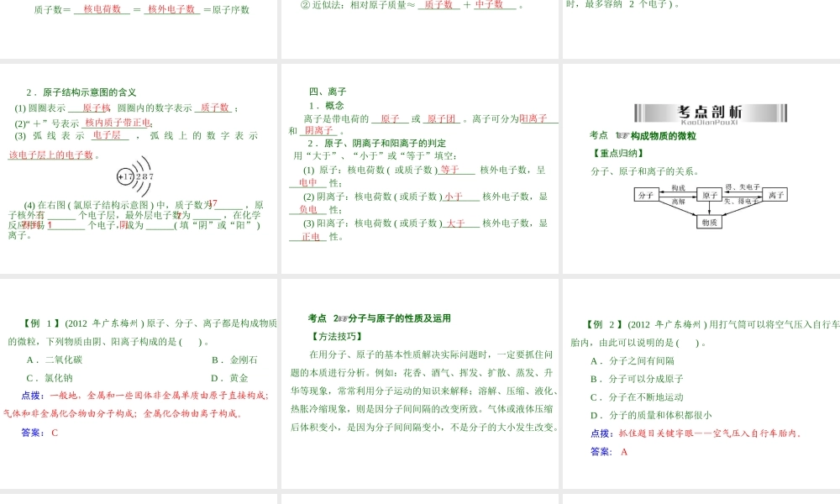This screenshot has width=840, height=504.
Task: Choose option D．黄金
Action: (x=229, y=378)
